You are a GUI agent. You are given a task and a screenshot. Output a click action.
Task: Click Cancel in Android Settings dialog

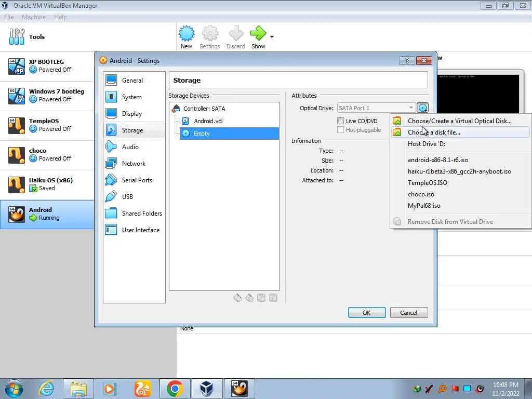pos(409,312)
